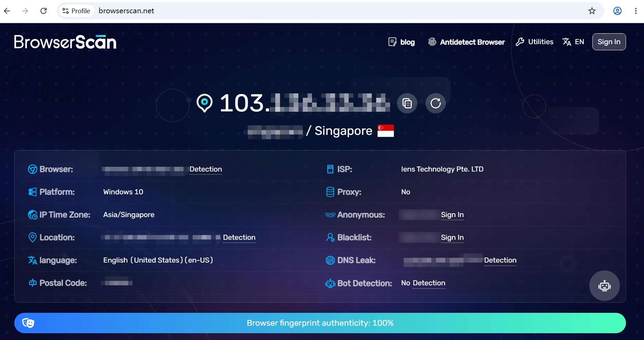The height and width of the screenshot is (340, 644).
Task: Select the Asia/Singapore time zone value
Action: (129, 215)
